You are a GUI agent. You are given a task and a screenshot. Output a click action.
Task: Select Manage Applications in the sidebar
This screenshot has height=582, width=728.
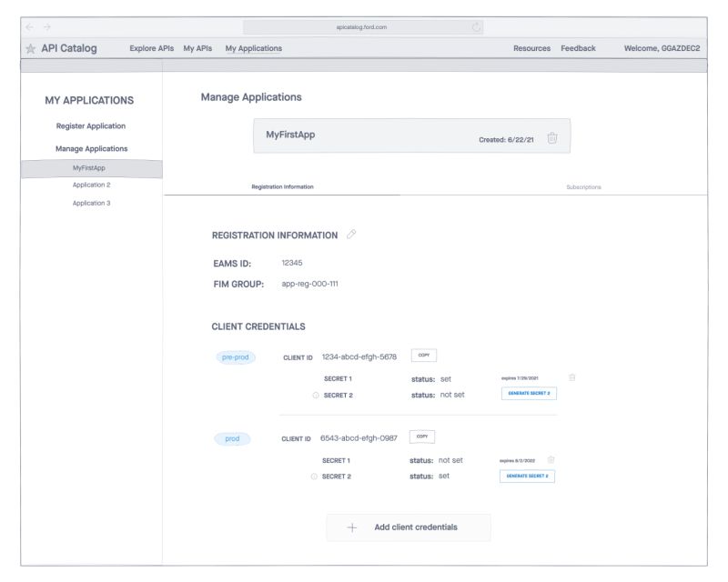92,149
